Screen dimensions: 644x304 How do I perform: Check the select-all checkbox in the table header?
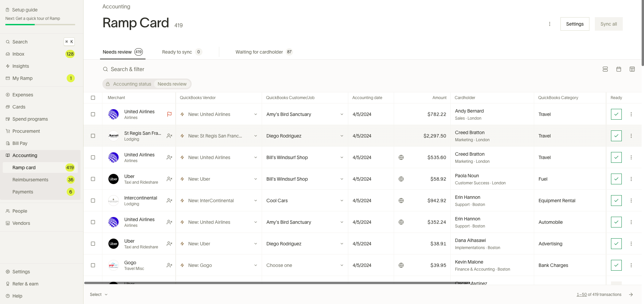[x=93, y=98]
